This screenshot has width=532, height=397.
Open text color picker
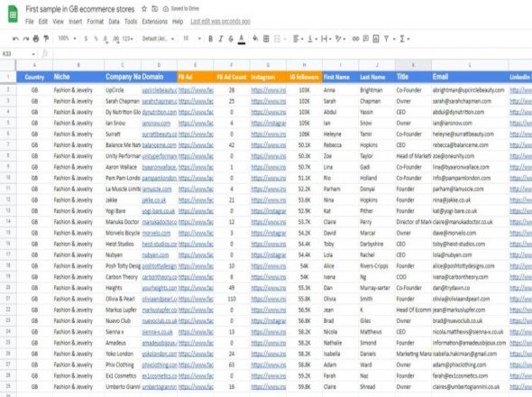242,39
